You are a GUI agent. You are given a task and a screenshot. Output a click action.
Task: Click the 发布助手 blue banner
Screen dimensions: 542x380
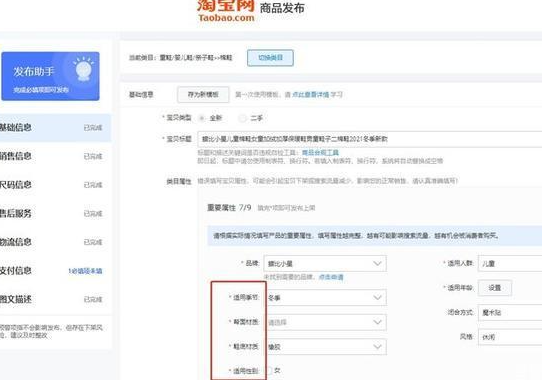[50, 76]
